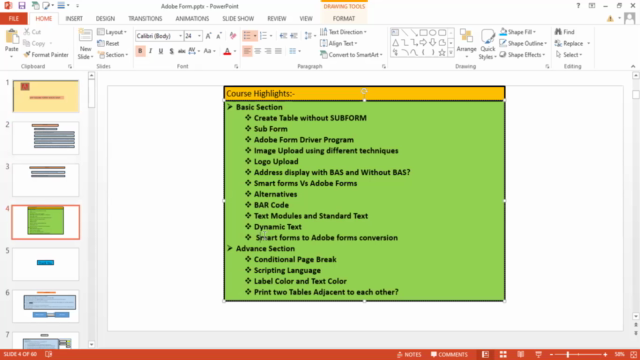Click the zoom in plus button
The height and width of the screenshot is (360, 640).
605,354
